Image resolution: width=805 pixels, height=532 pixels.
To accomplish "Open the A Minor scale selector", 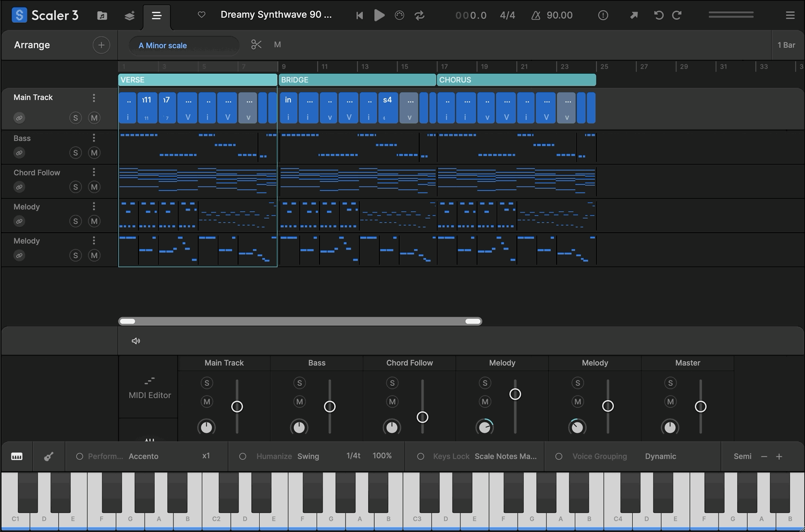I will [184, 45].
